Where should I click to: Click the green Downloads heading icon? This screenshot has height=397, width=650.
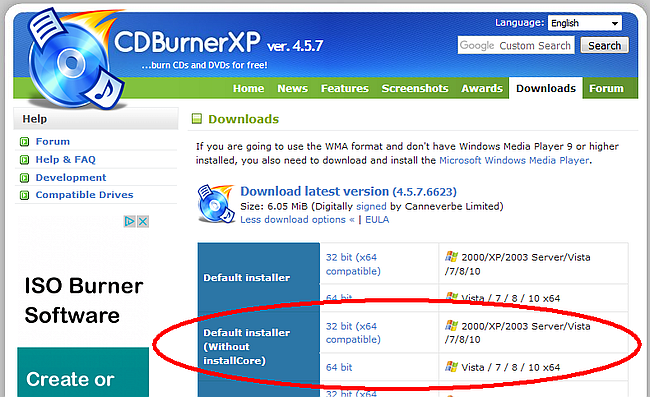196,119
